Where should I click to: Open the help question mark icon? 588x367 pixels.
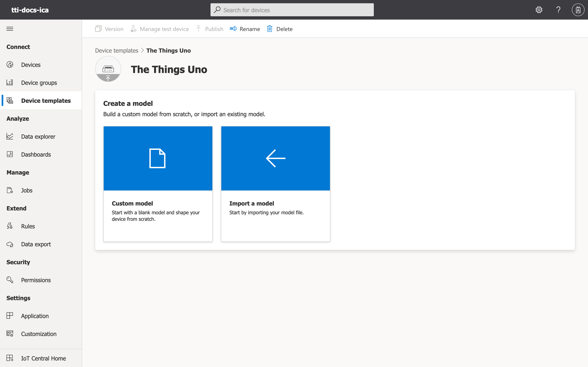[x=558, y=10]
